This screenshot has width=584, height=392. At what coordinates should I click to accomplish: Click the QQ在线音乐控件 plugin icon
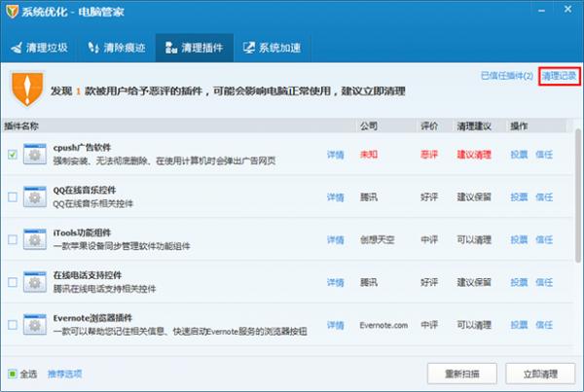(36, 197)
